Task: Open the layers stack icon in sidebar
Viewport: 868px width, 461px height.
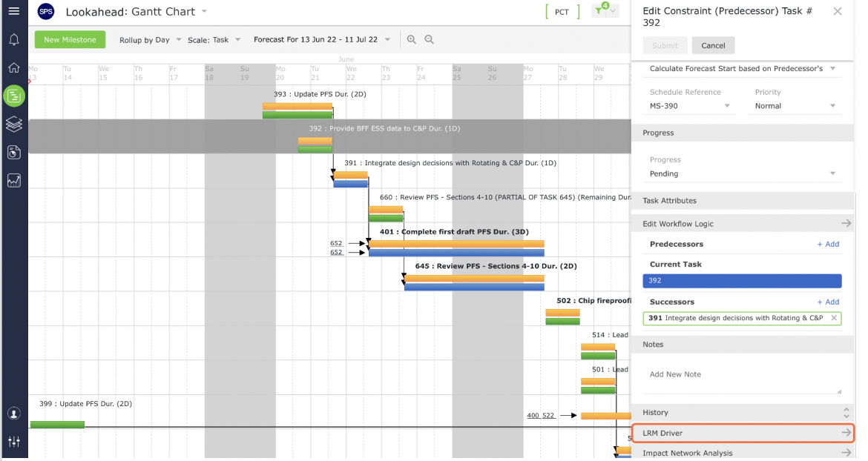Action: (14, 124)
